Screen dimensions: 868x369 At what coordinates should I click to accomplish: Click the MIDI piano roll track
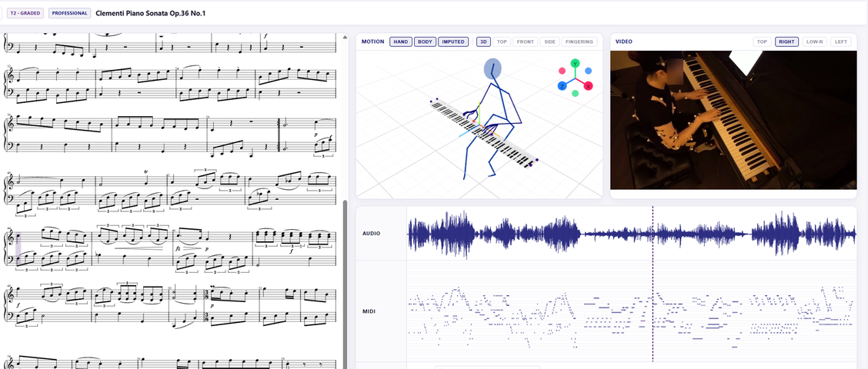click(632, 311)
